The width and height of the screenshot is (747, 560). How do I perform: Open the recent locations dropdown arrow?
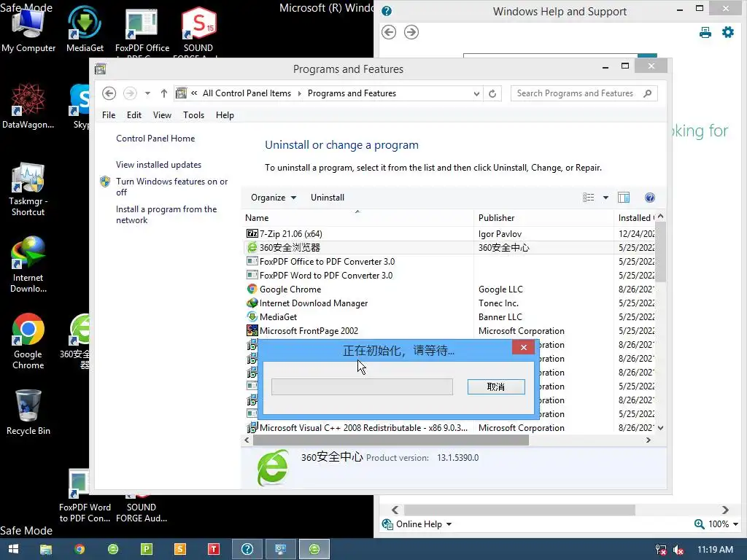point(147,93)
